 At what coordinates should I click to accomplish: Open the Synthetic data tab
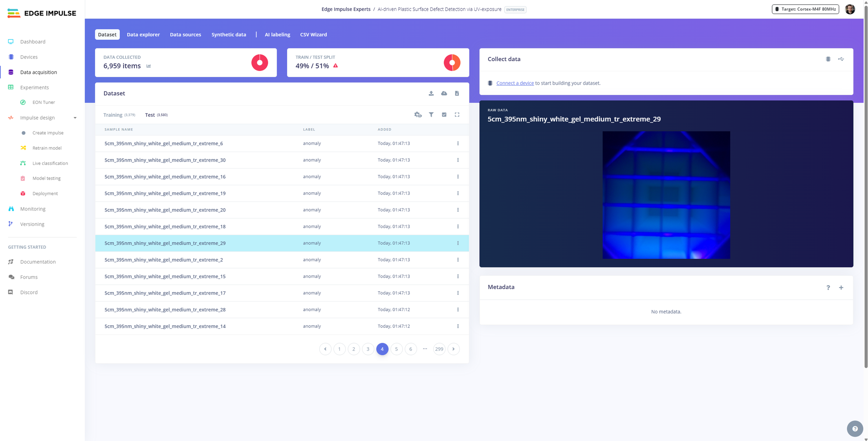pyautogui.click(x=229, y=35)
